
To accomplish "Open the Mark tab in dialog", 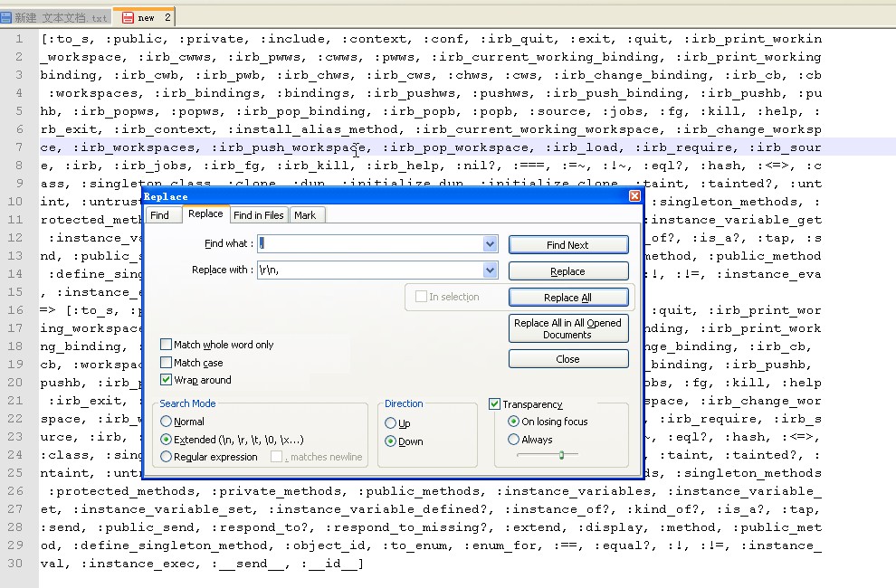I will click(305, 214).
